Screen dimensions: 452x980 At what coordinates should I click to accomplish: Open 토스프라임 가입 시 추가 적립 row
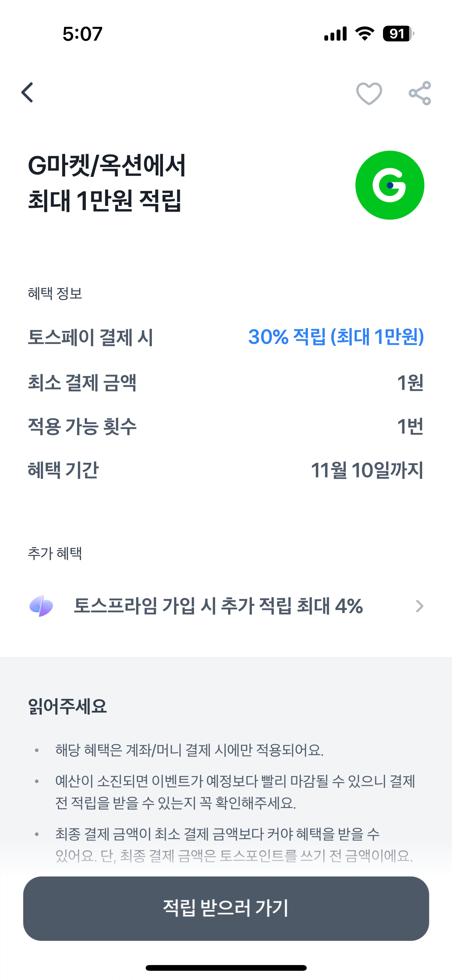coord(218,606)
